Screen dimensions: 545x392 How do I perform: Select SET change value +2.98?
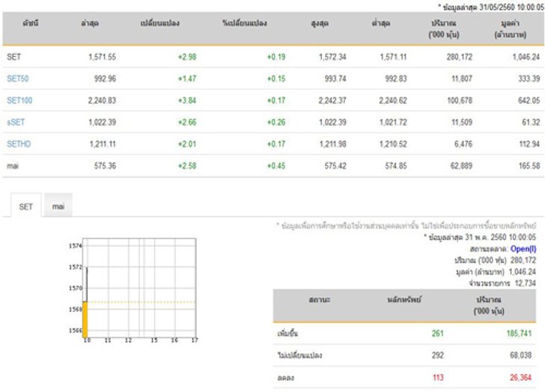tap(187, 57)
